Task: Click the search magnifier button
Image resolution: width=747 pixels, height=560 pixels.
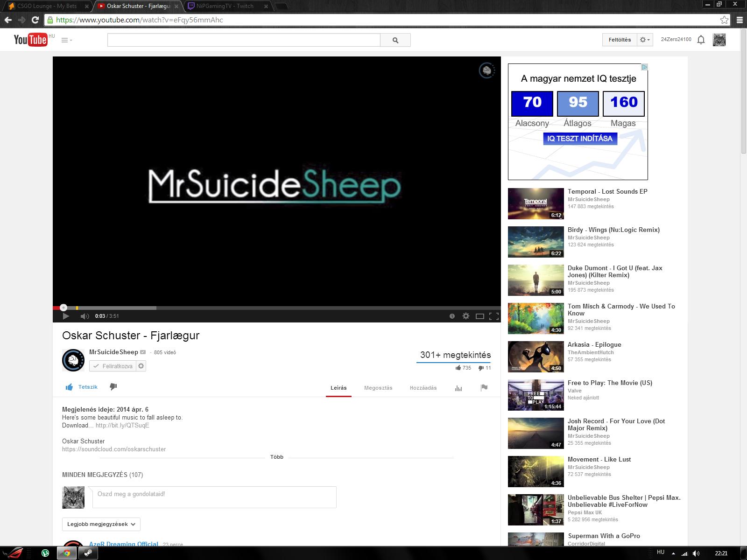Action: [x=395, y=40]
